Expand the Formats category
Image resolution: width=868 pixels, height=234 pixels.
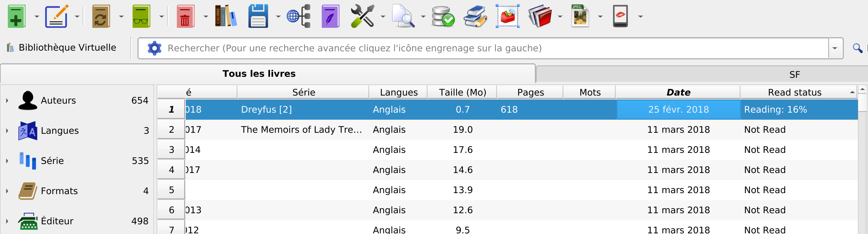click(7, 191)
